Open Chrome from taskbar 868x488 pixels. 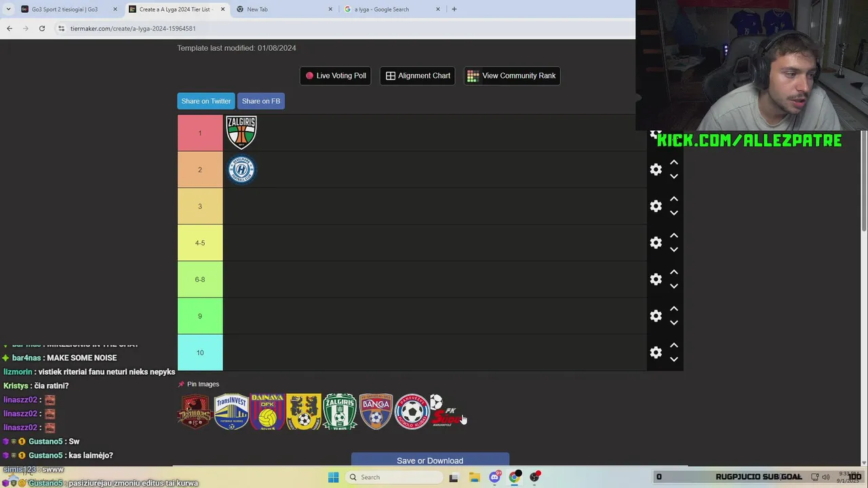click(x=515, y=477)
